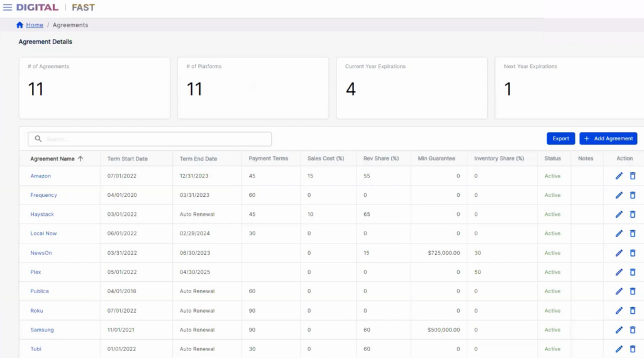Open the Local Now agreement link
This screenshot has height=358, width=644.
tap(43, 233)
